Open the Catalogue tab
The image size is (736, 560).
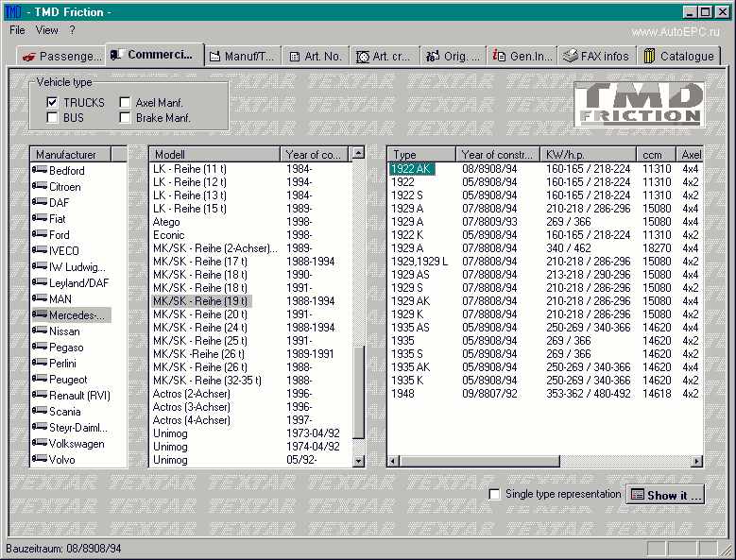click(678, 57)
